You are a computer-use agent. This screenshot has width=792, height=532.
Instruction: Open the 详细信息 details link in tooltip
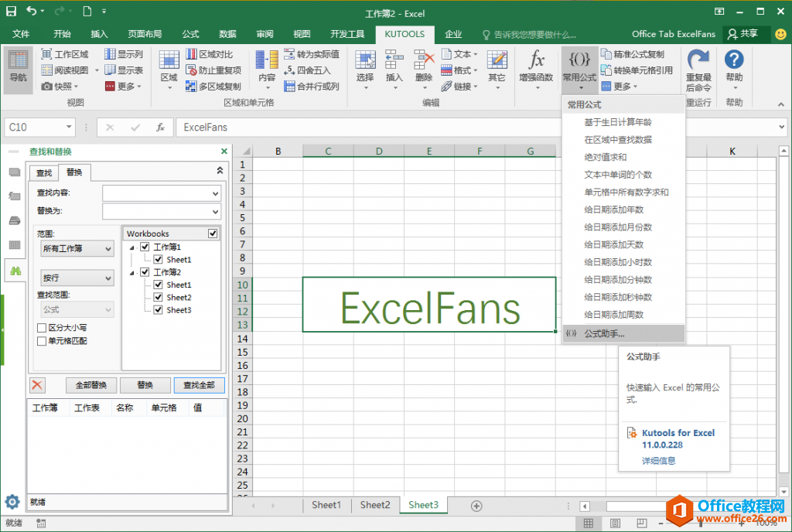pyautogui.click(x=658, y=460)
